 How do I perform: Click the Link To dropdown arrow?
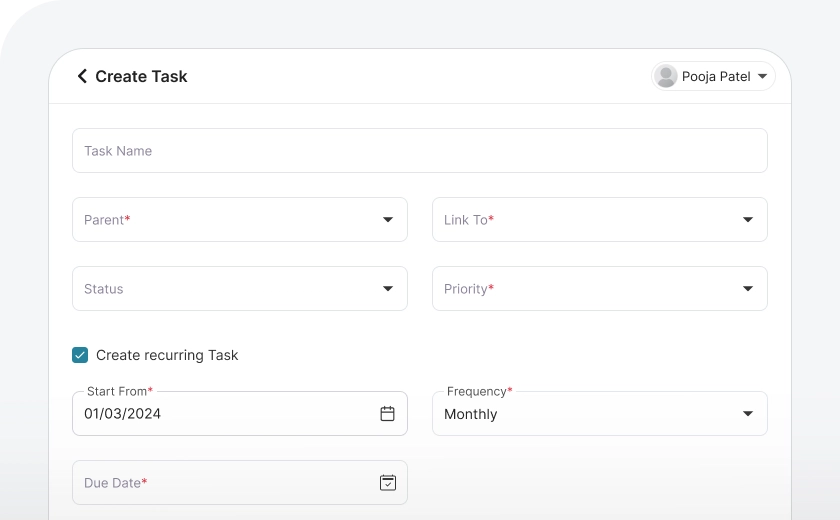[x=747, y=220]
